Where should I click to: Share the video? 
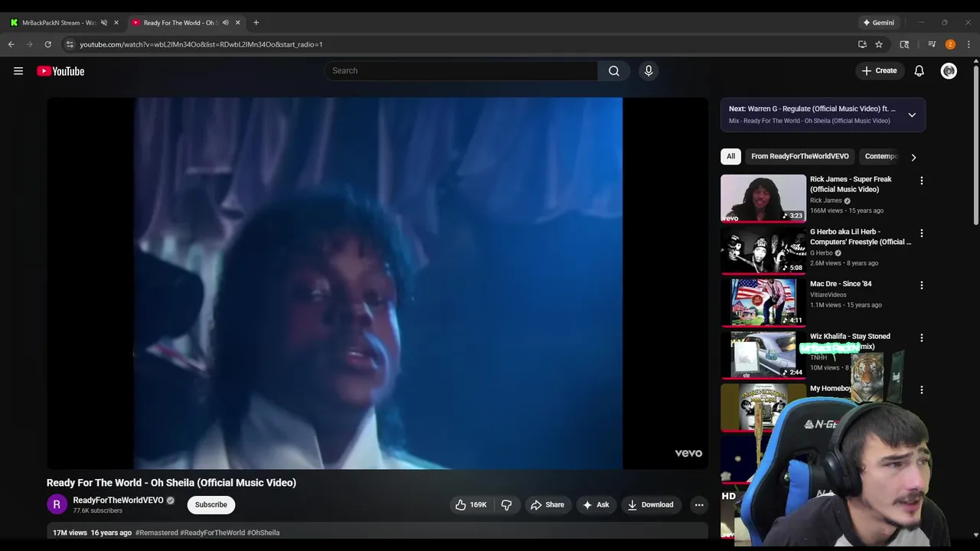(547, 505)
